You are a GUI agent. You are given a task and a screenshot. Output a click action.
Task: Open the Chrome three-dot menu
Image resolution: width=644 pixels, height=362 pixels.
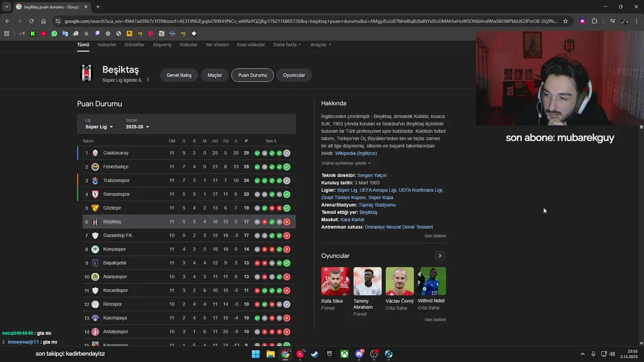[636, 21]
